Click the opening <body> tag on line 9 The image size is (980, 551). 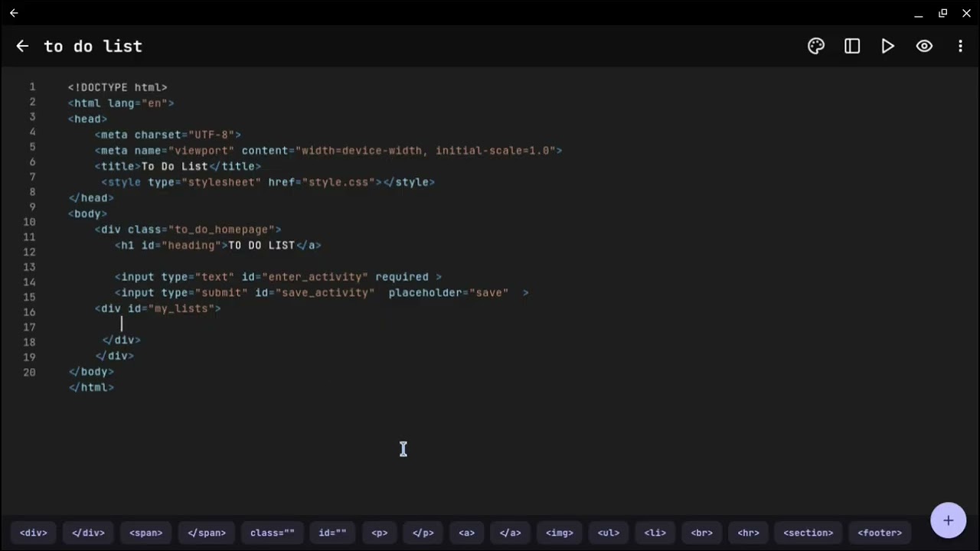point(87,214)
